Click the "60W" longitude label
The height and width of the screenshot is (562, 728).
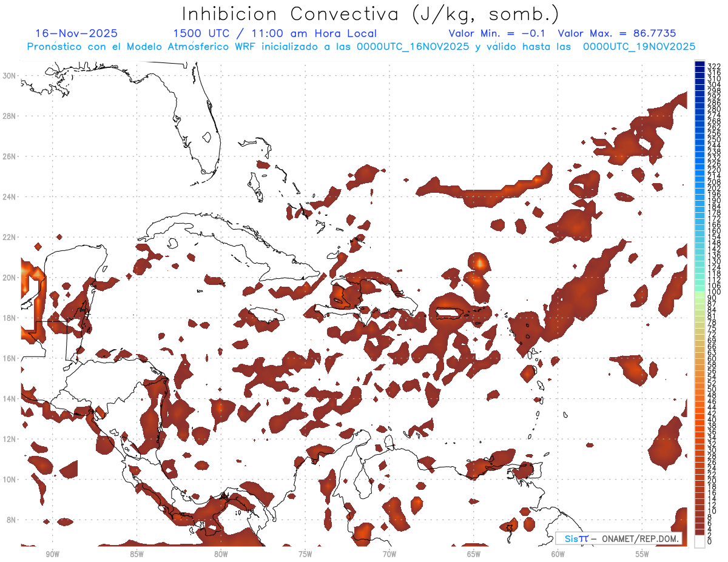tap(558, 554)
